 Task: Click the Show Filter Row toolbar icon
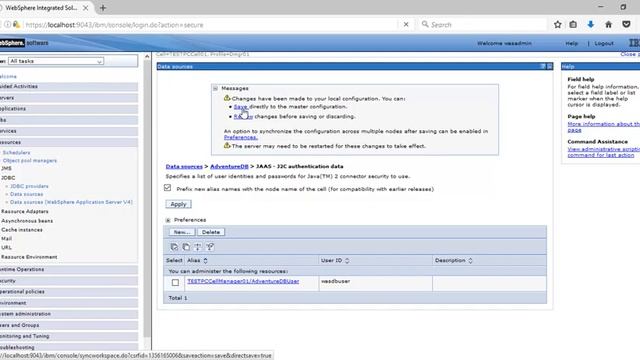(198, 247)
